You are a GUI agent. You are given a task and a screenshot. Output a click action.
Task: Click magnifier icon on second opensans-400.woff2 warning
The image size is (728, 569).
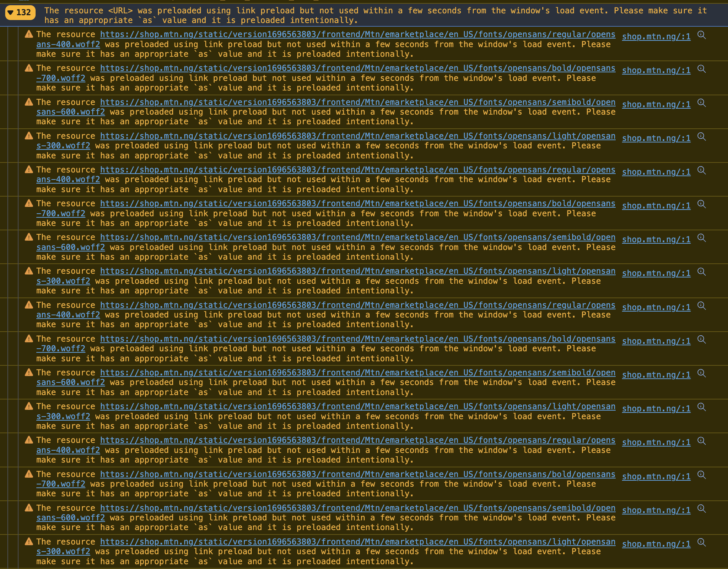(701, 170)
